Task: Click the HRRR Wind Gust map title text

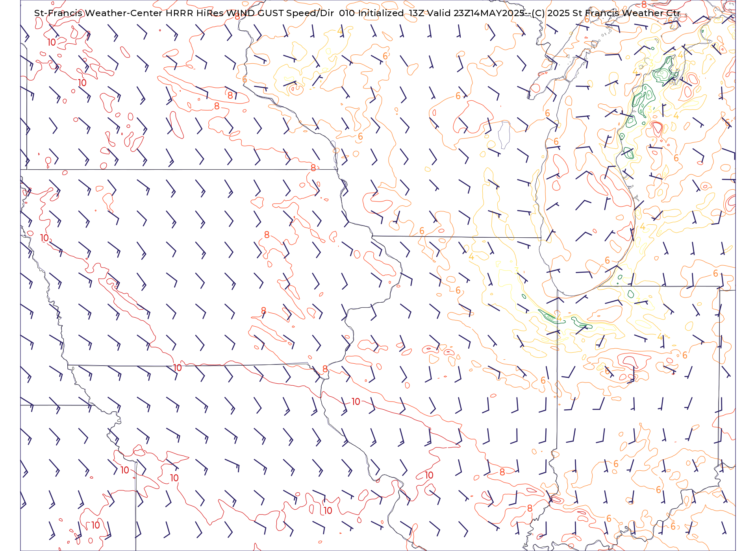Action: [357, 13]
